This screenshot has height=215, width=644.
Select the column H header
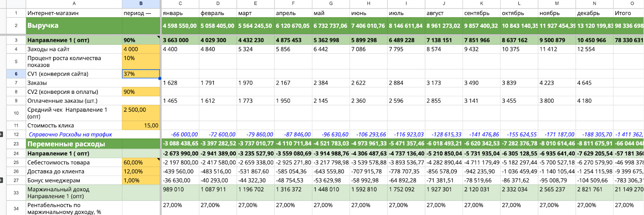368,3
